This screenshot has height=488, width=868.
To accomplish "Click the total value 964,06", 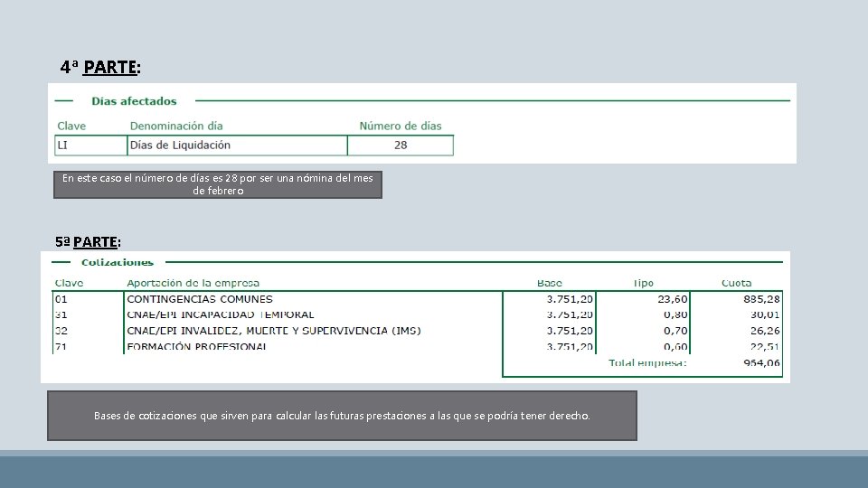I will (x=761, y=363).
